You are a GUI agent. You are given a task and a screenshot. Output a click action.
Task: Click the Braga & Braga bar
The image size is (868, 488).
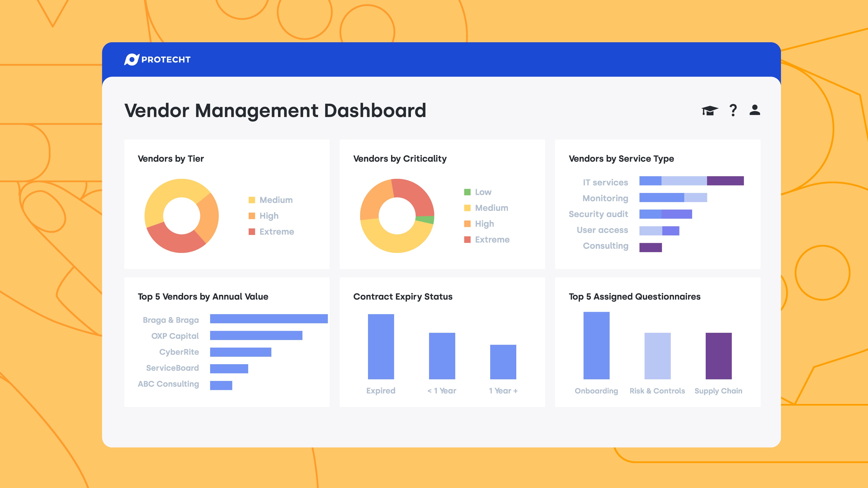click(x=269, y=319)
